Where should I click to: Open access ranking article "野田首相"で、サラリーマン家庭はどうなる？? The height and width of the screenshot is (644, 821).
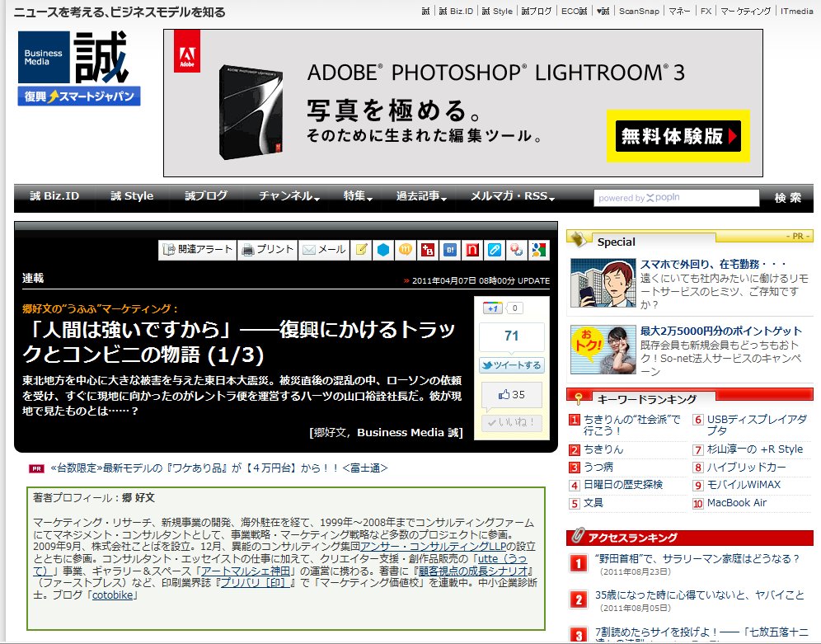(697, 559)
